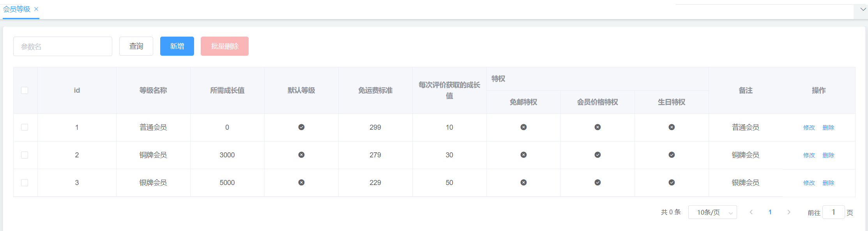Check the checkbox for 银牌会员 row
The width and height of the screenshot is (868, 231).
[x=25, y=183]
